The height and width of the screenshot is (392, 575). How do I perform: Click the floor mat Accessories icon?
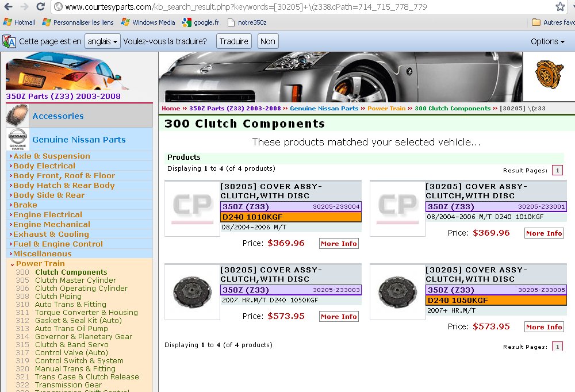(x=17, y=115)
